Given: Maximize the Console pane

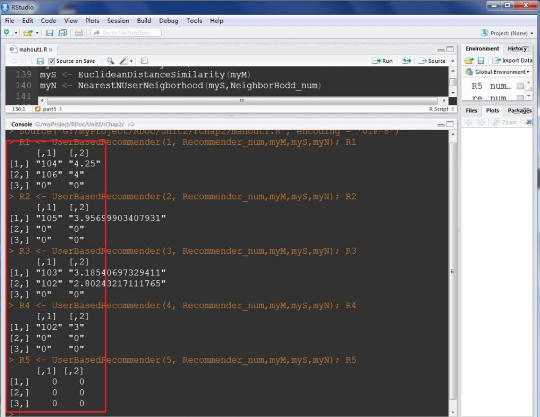Looking at the screenshot, I should [450, 124].
